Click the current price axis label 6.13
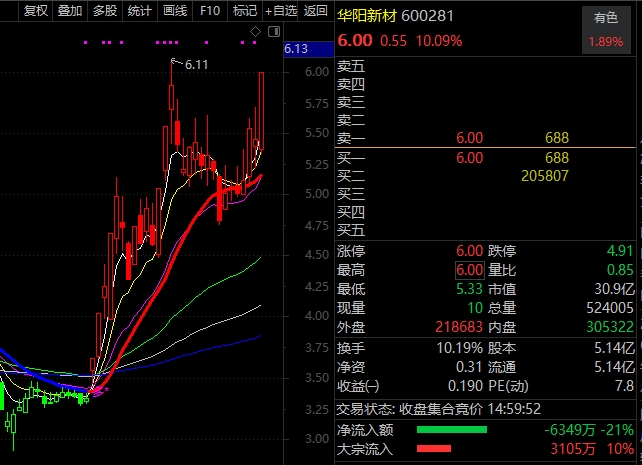The width and height of the screenshot is (642, 465). pos(309,49)
